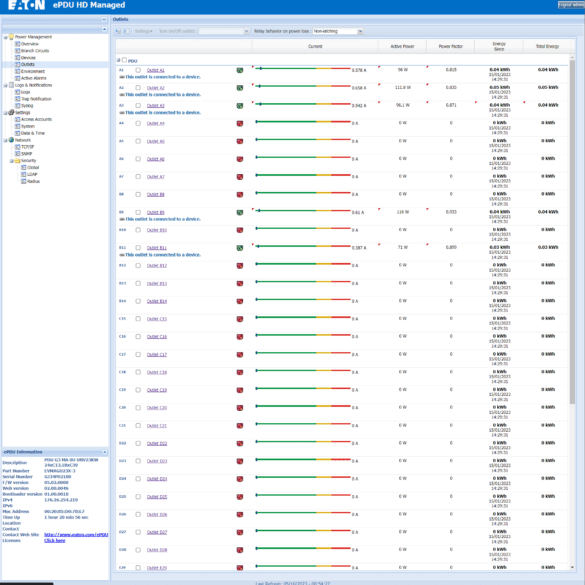Click the red off-status icon for Outlet C16
The width and height of the screenshot is (585, 585).
240,337
